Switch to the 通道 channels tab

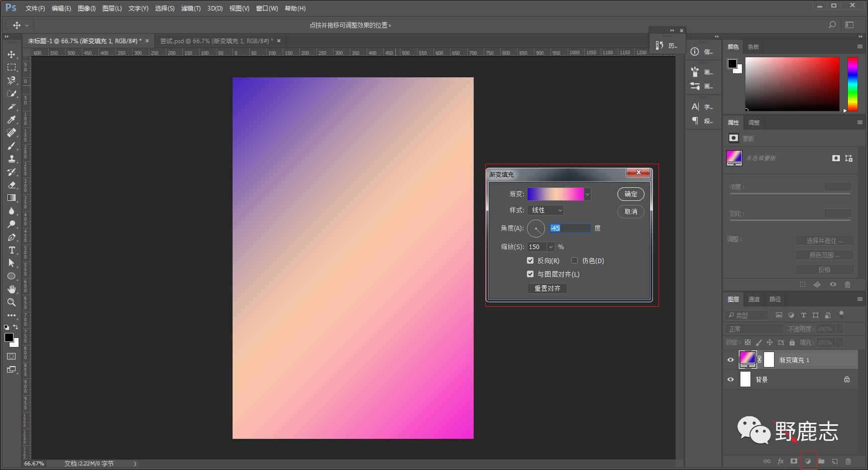[753, 299]
